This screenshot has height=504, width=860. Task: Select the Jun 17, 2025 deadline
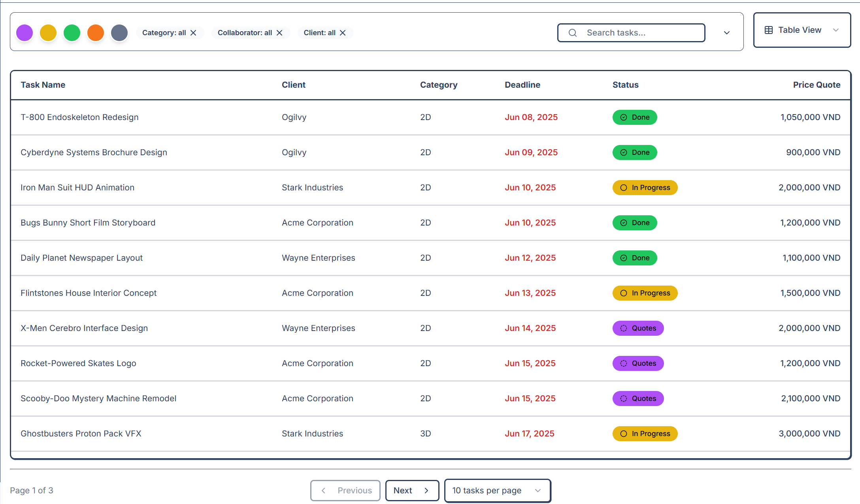point(530,434)
